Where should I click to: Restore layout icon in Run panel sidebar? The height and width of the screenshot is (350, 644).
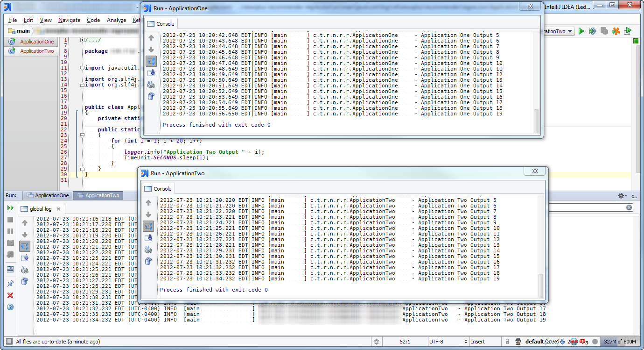pos(10,269)
